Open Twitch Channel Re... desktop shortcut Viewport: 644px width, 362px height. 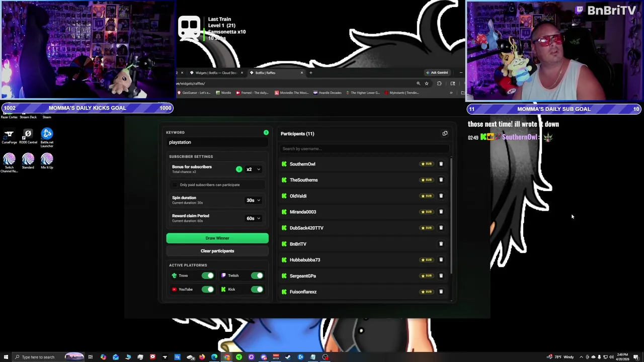(9, 163)
